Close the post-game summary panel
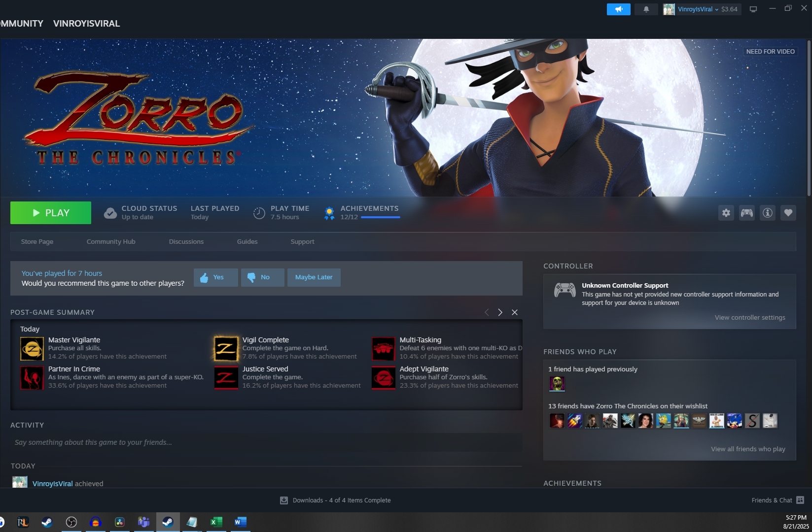 515,312
